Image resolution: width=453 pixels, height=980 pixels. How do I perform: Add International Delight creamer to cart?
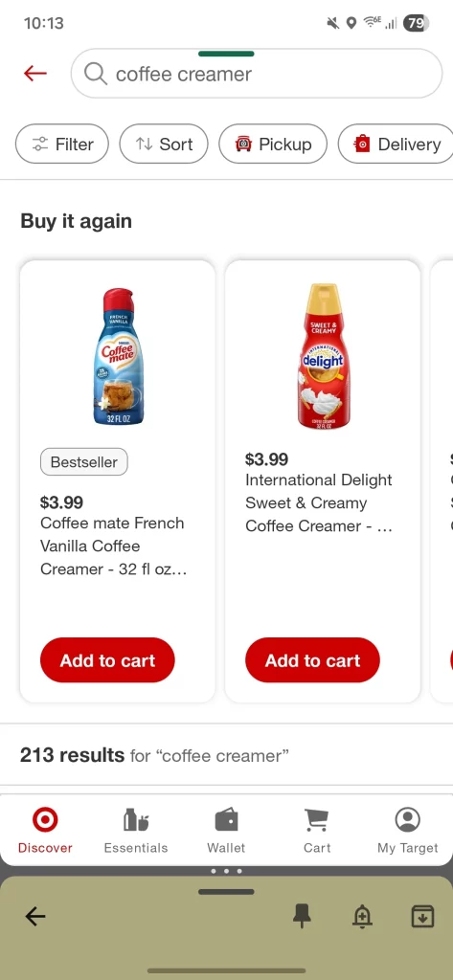[313, 660]
